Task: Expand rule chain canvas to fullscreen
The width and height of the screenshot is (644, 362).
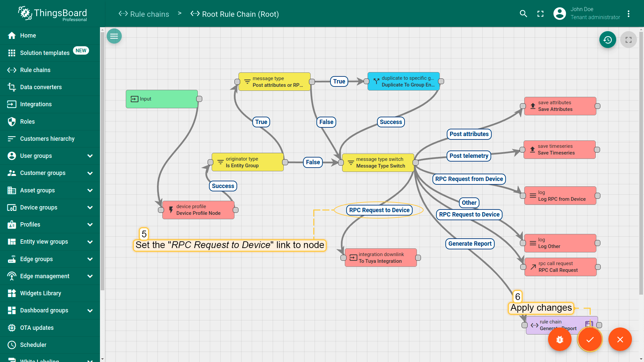Action: tap(628, 40)
